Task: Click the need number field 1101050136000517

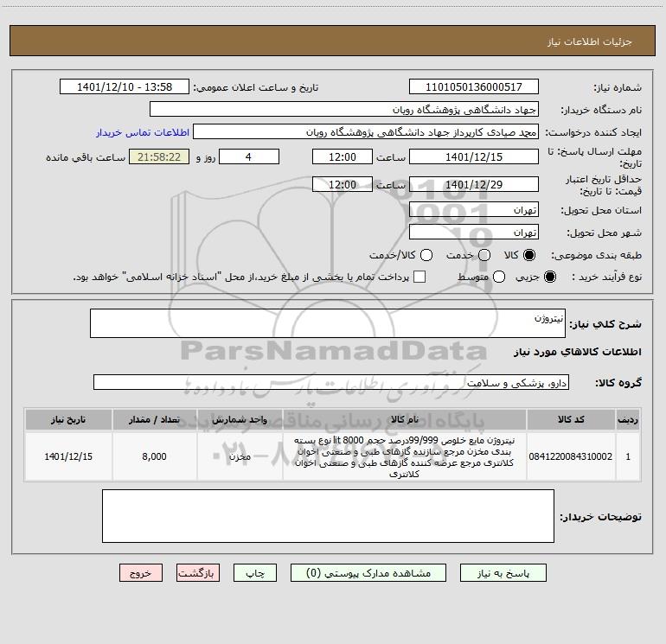Action: coord(474,87)
